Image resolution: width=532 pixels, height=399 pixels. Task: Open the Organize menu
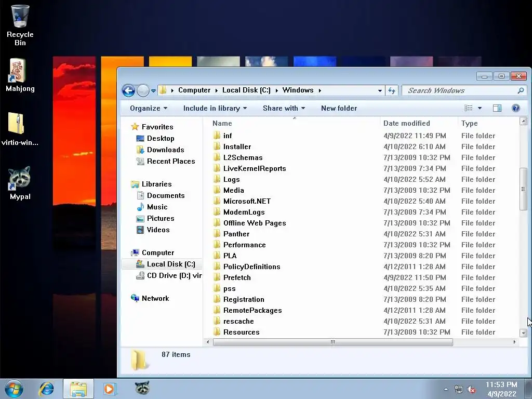click(149, 108)
